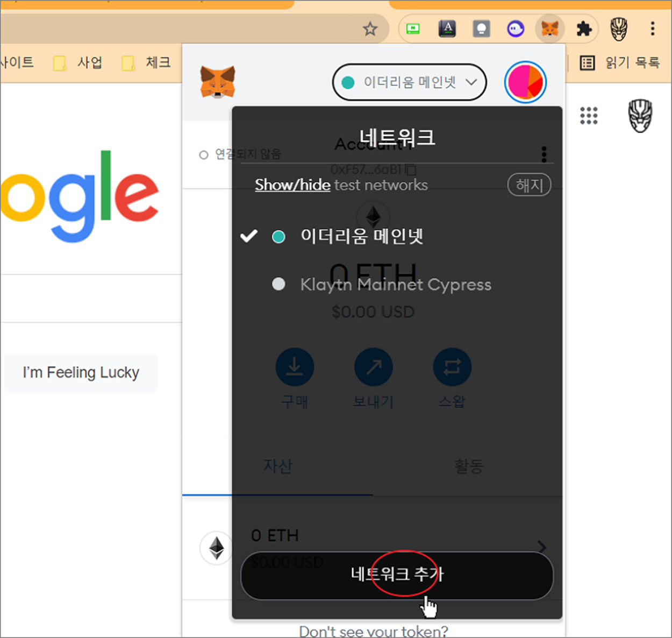The width and height of the screenshot is (672, 638).
Task: Copy account address 0xF57...6aB1
Action: [x=374, y=169]
